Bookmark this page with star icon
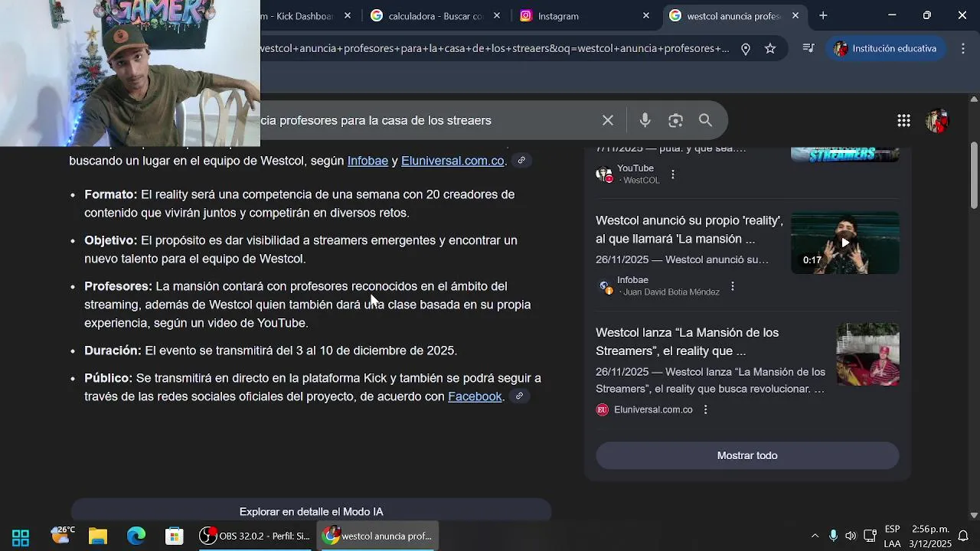The height and width of the screenshot is (551, 980). [x=770, y=48]
